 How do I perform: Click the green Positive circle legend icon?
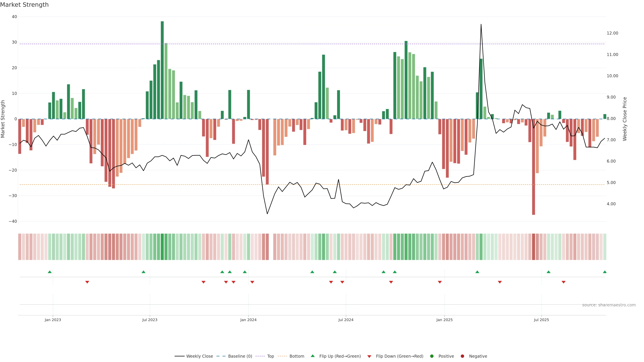click(432, 356)
